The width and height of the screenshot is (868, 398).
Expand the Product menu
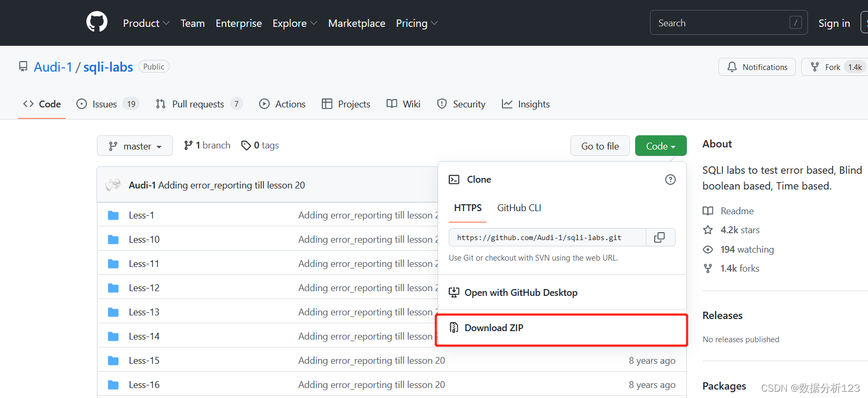point(146,23)
